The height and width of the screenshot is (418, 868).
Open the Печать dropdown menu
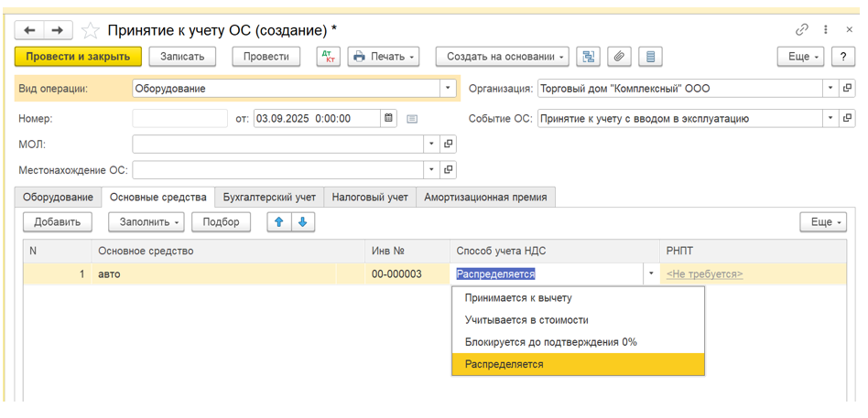point(384,57)
